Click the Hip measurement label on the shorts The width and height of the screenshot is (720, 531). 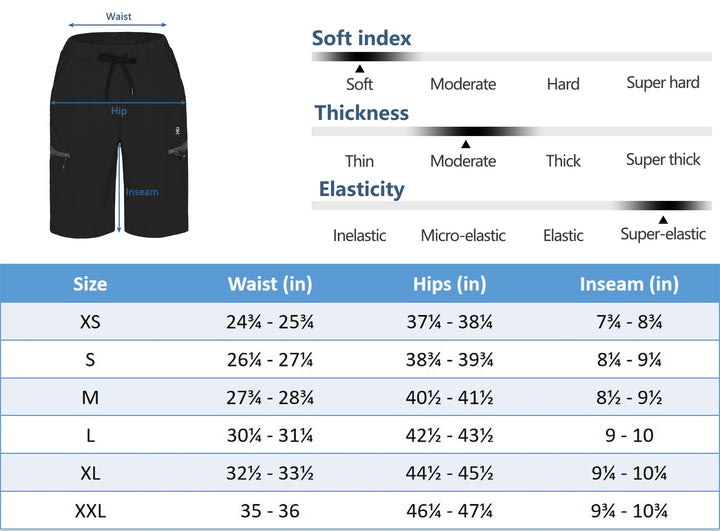[119, 111]
